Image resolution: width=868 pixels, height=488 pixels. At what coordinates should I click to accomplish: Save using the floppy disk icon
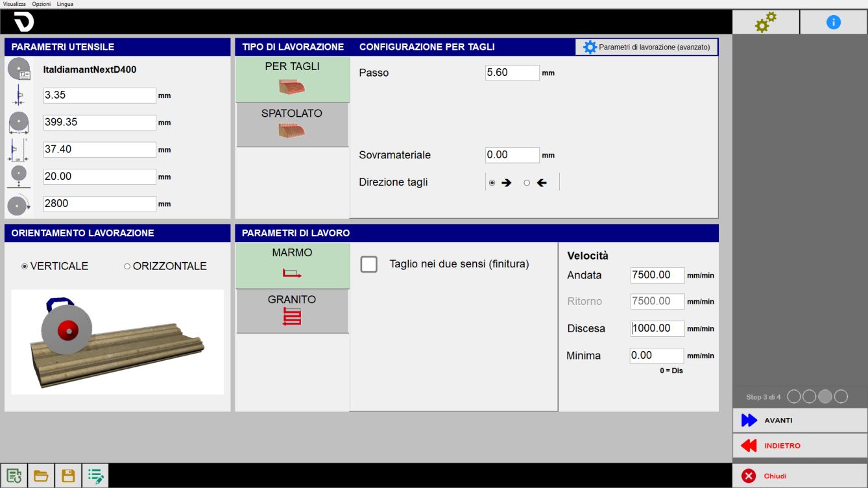pyautogui.click(x=68, y=476)
